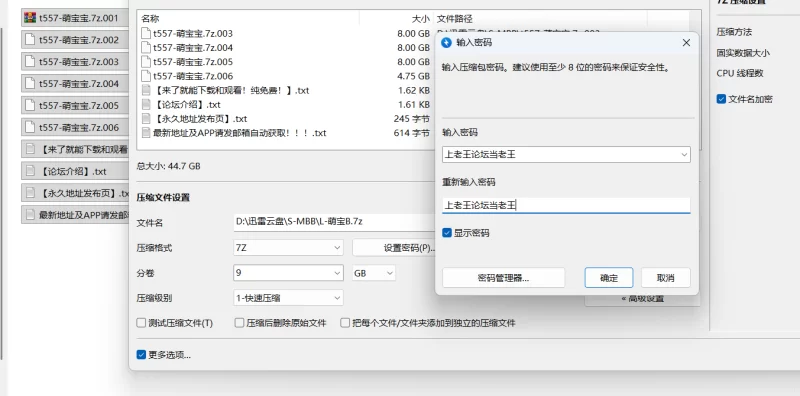The height and width of the screenshot is (396, 800).
Task: Click icon of t557-萌宝宝.7z.004 in archive list
Action: tap(146, 48)
